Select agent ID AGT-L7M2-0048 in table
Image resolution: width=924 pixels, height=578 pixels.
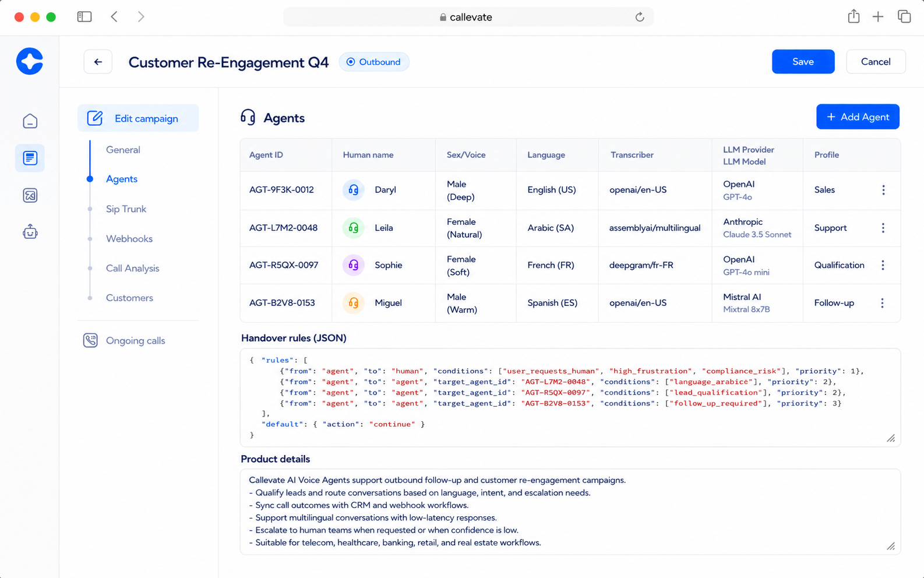pyautogui.click(x=283, y=228)
